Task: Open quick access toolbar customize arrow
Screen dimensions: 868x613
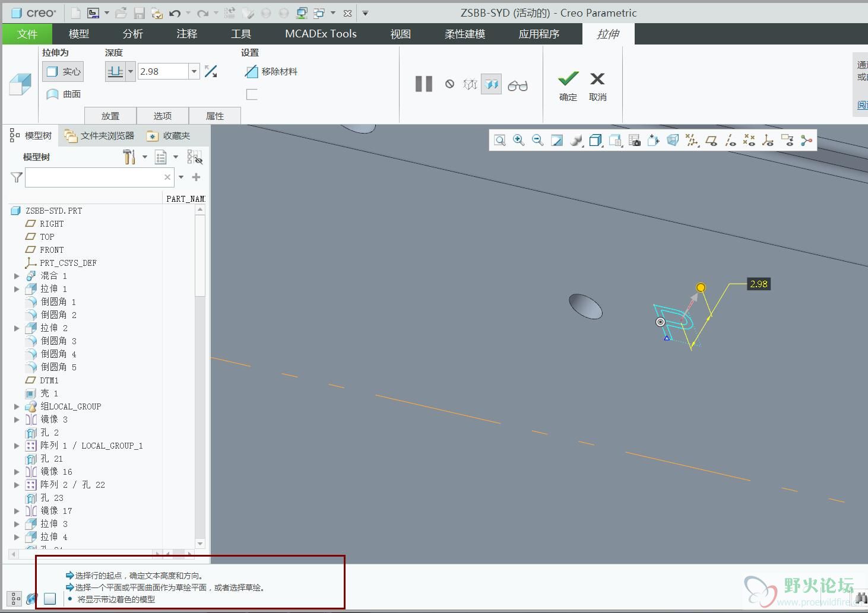Action: pyautogui.click(x=365, y=12)
